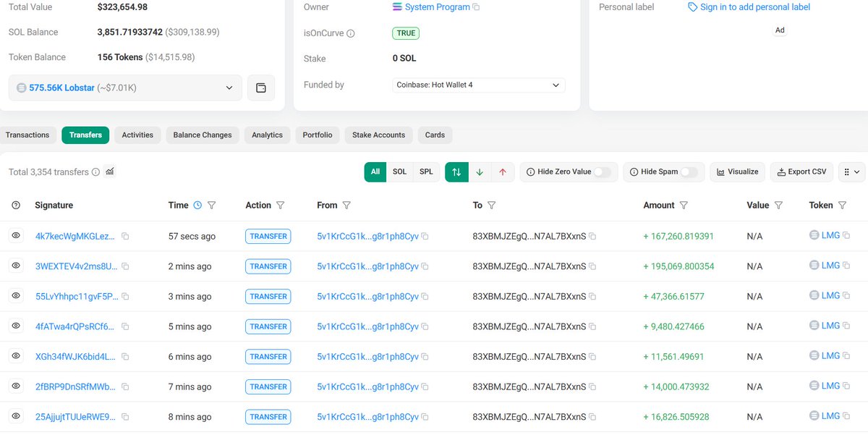
Task: Copy the signature 3WEXTEV4v2ms8U
Action: pyautogui.click(x=125, y=266)
